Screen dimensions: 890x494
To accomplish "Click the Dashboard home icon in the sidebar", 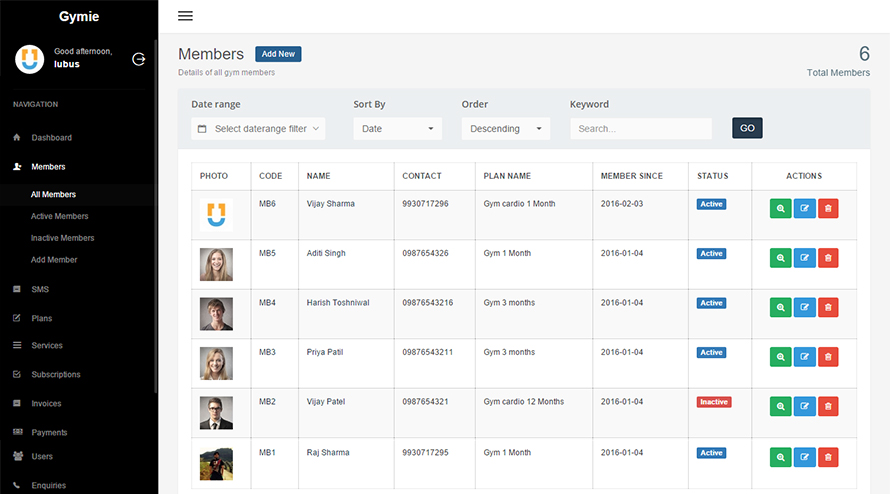I will pyautogui.click(x=17, y=138).
